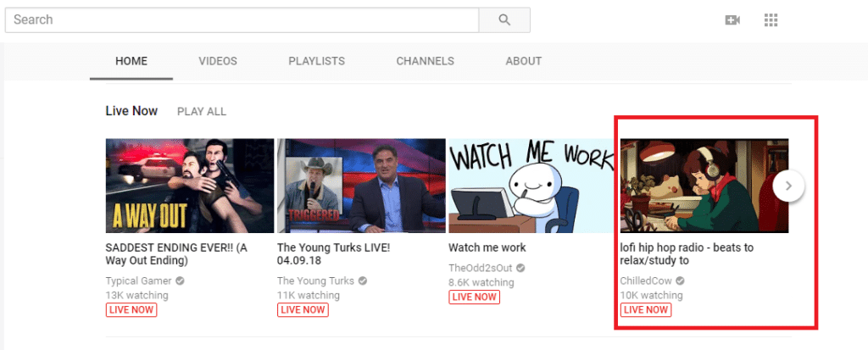This screenshot has height=350, width=868.
Task: Click the 8.6K watching text
Action: tap(481, 282)
